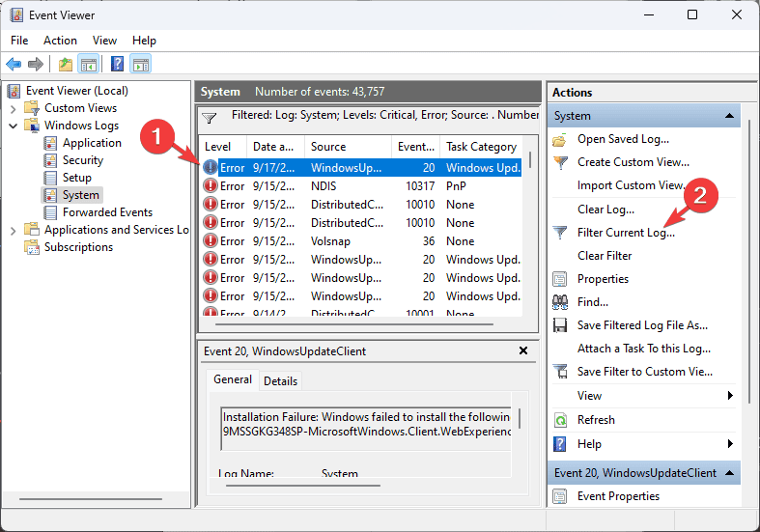Screen dimensions: 760x532
Task: Click the filter funnel icon above event list
Action: point(209,118)
